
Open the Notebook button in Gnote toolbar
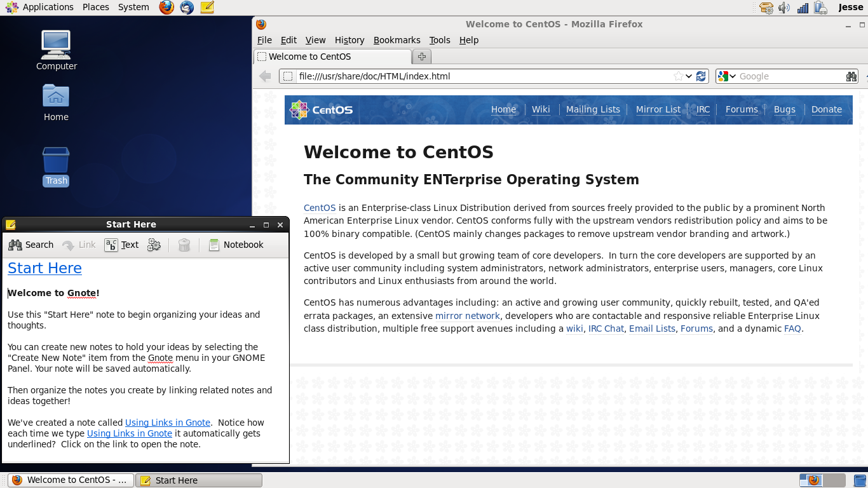coord(236,245)
